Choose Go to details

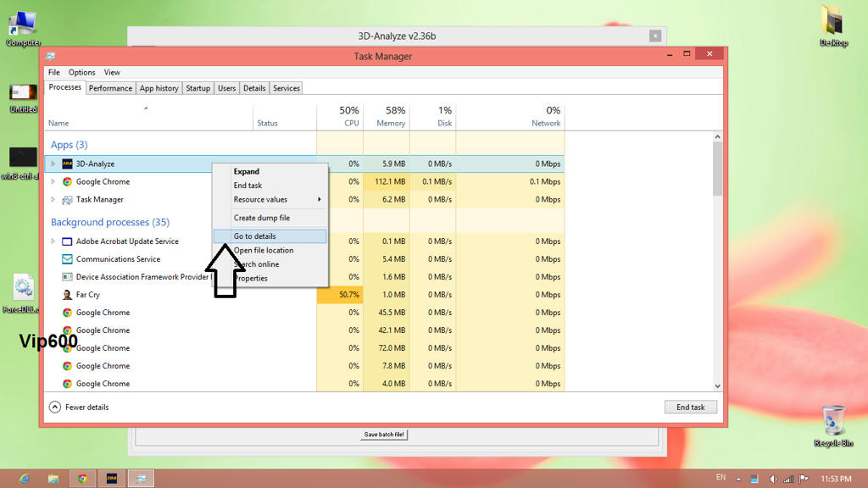pos(270,236)
